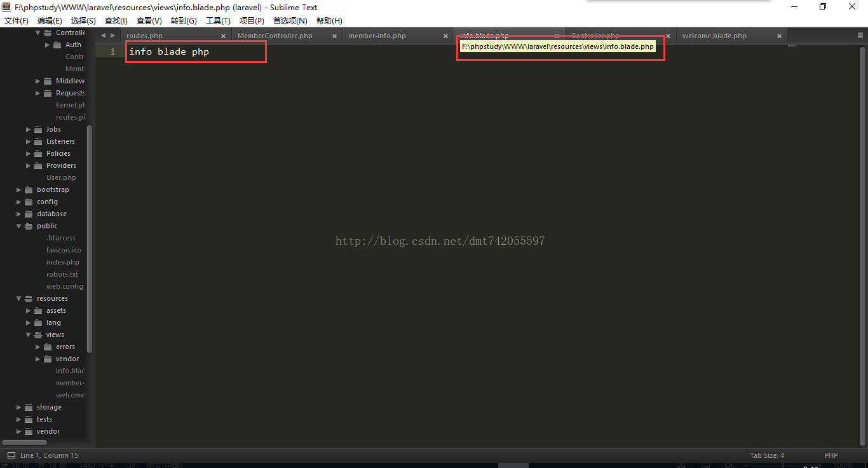Close the welcome.blade.php tab
868x468 pixels.
[x=780, y=36]
